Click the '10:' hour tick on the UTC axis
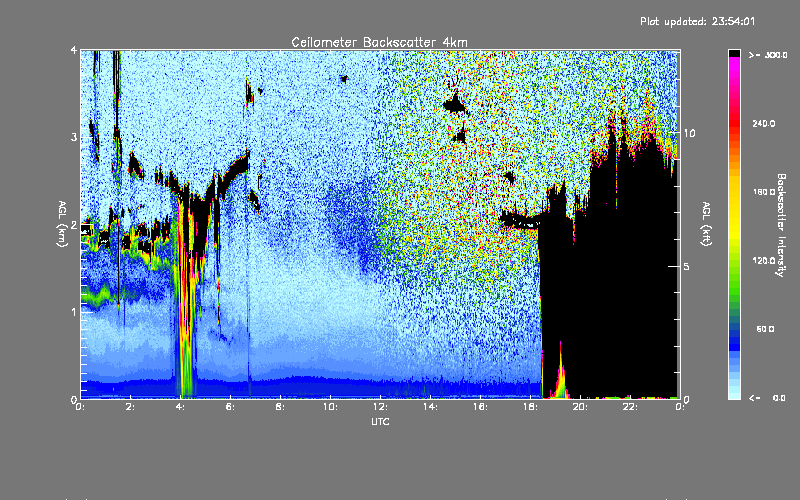This screenshot has height=500, width=800. tap(330, 407)
